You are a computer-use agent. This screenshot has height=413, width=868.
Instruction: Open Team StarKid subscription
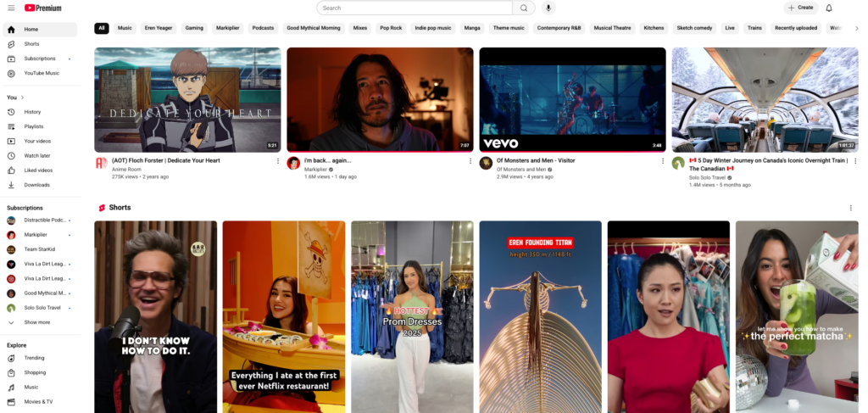[x=40, y=249]
